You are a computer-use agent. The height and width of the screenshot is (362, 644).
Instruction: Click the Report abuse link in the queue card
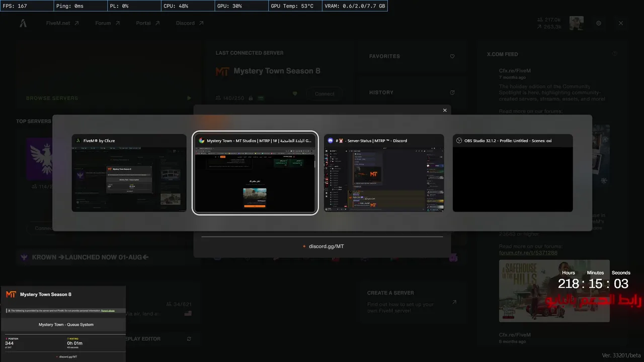point(108,311)
